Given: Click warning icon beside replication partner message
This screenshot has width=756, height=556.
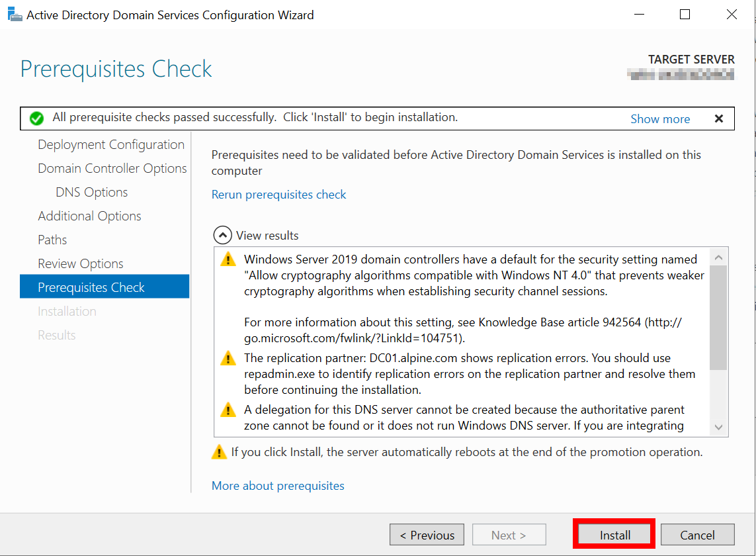Looking at the screenshot, I should (228, 358).
